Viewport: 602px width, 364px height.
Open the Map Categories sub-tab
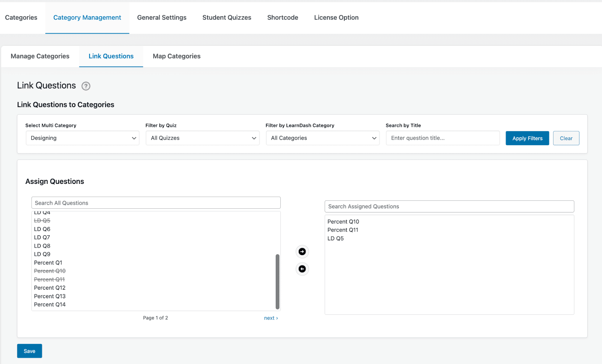tap(176, 56)
